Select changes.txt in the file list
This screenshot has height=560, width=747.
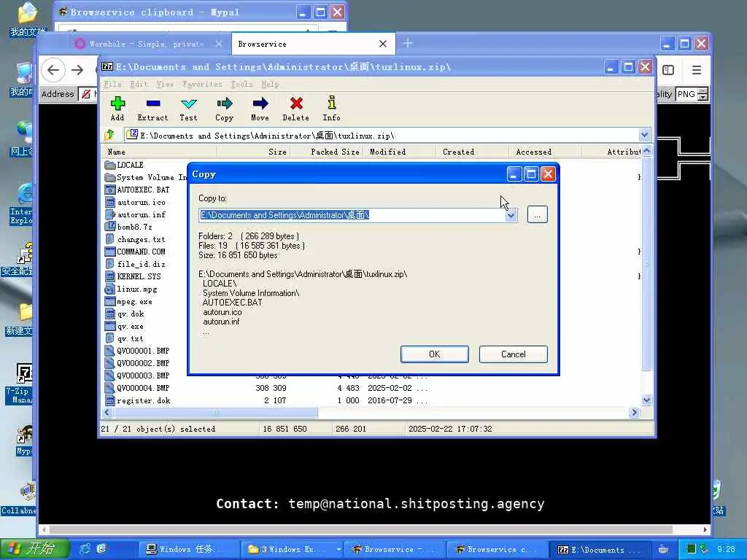pos(135,239)
